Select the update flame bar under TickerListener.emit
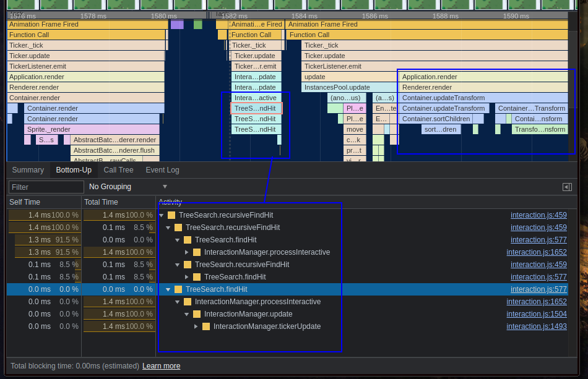This screenshot has width=588, height=379. (x=348, y=77)
